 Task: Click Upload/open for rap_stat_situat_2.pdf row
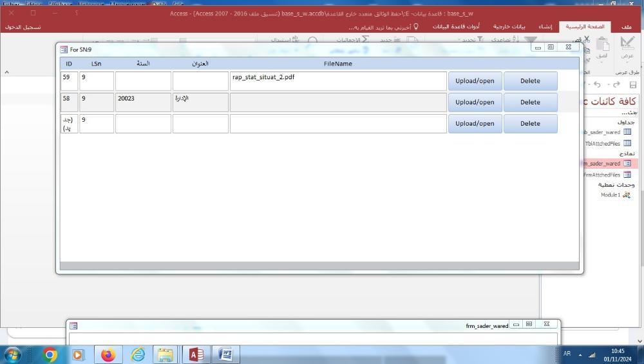tap(475, 81)
